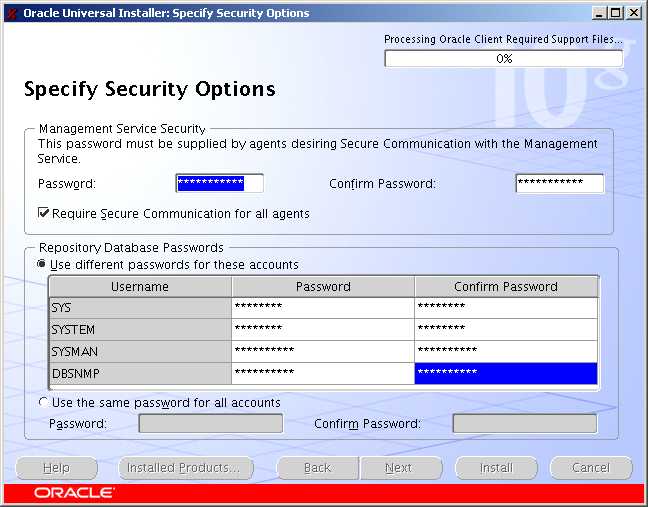Minimize the Oracle Universal Installer window
Viewport: 648px width, 507px height.
point(599,13)
